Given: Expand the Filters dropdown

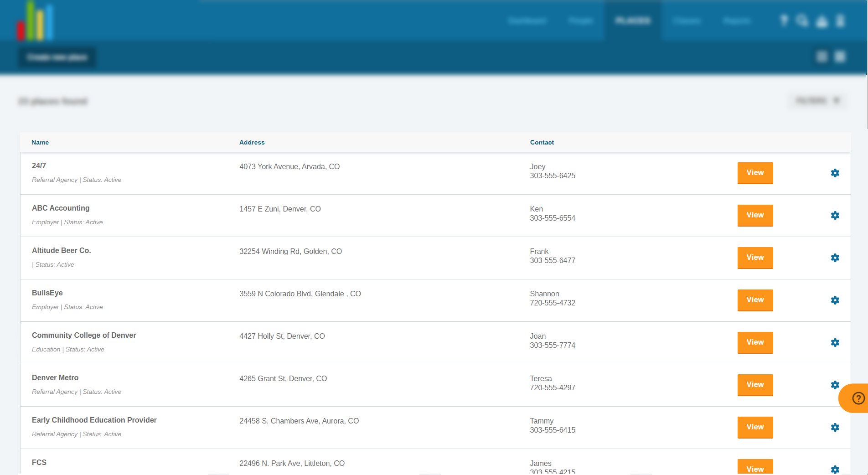Looking at the screenshot, I should pyautogui.click(x=818, y=101).
